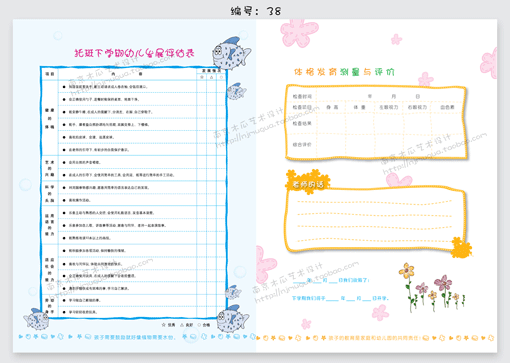Click the '血色素' column header
This screenshot has height=363, width=510.
pos(447,107)
